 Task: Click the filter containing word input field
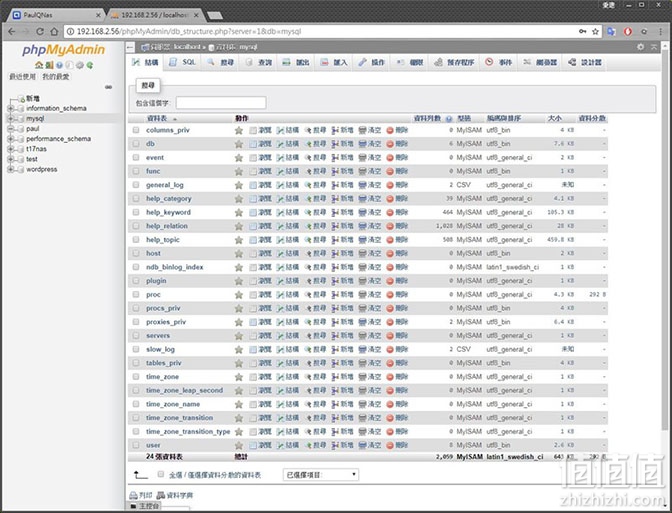tap(221, 103)
